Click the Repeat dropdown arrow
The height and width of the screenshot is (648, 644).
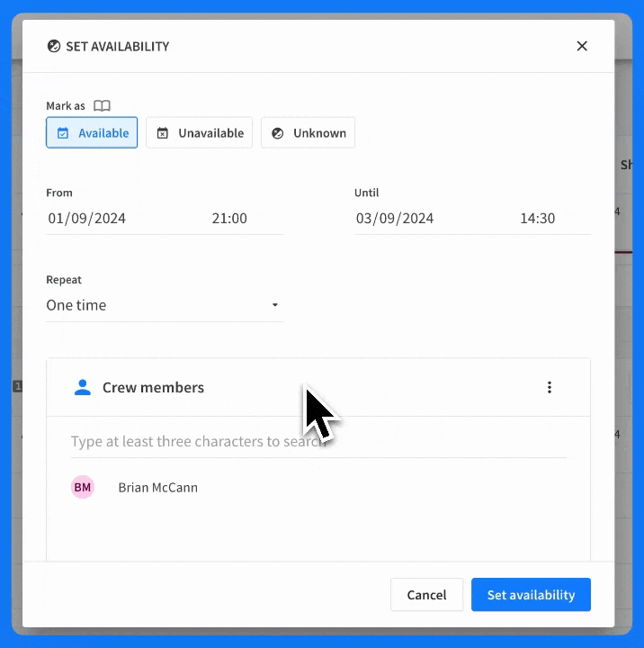pos(275,305)
